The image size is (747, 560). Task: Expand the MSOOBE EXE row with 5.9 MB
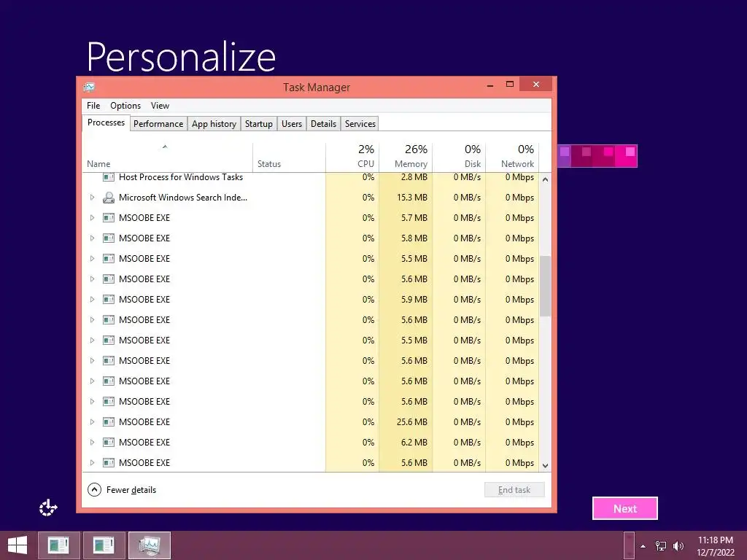(x=93, y=300)
